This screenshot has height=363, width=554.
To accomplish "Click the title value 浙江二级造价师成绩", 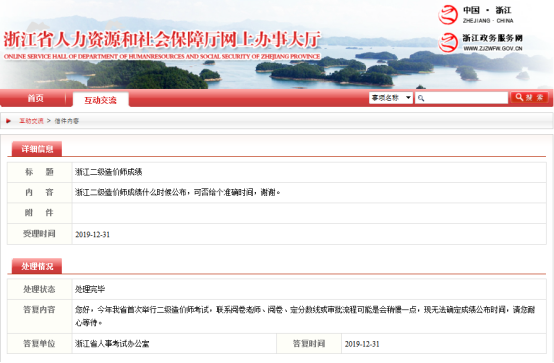I will click(108, 172).
